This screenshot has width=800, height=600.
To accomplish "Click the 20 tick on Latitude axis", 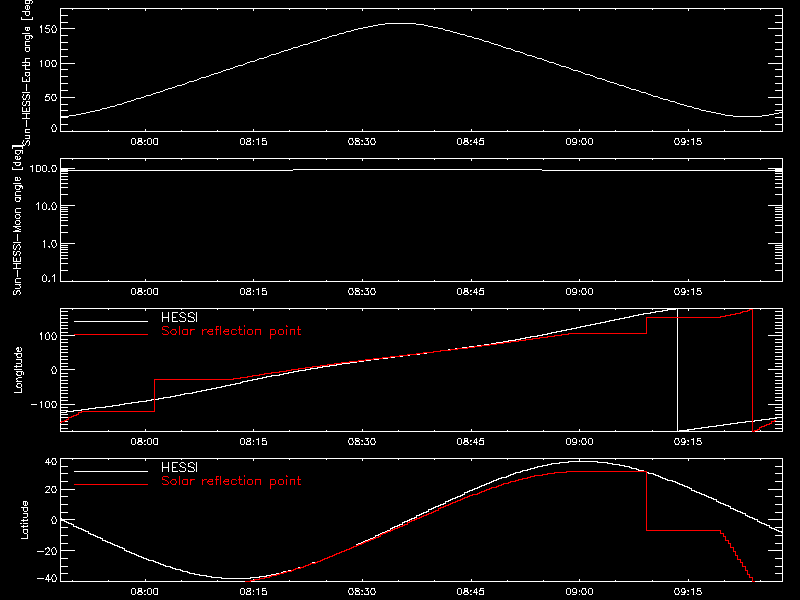I will tap(51, 489).
